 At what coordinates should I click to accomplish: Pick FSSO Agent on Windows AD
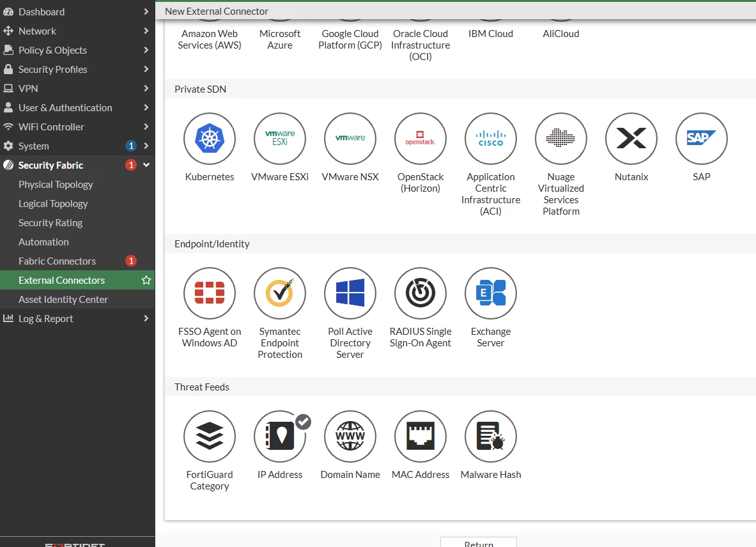tap(209, 293)
